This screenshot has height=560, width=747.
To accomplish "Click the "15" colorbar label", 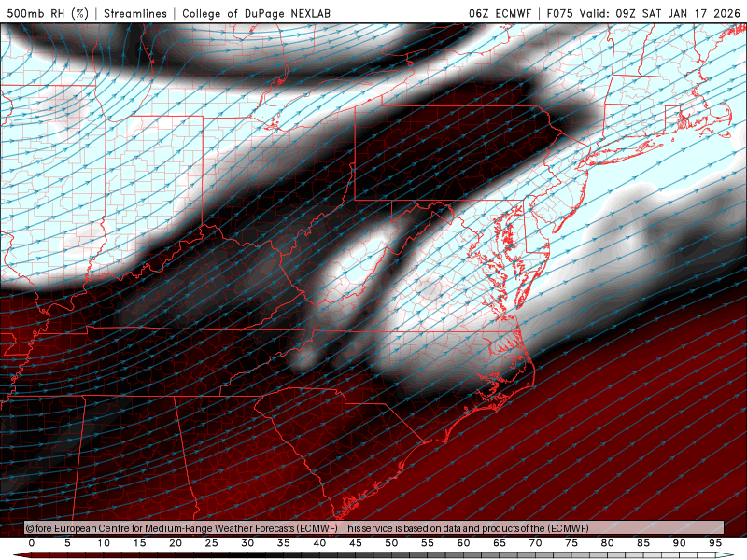I will point(139,543).
